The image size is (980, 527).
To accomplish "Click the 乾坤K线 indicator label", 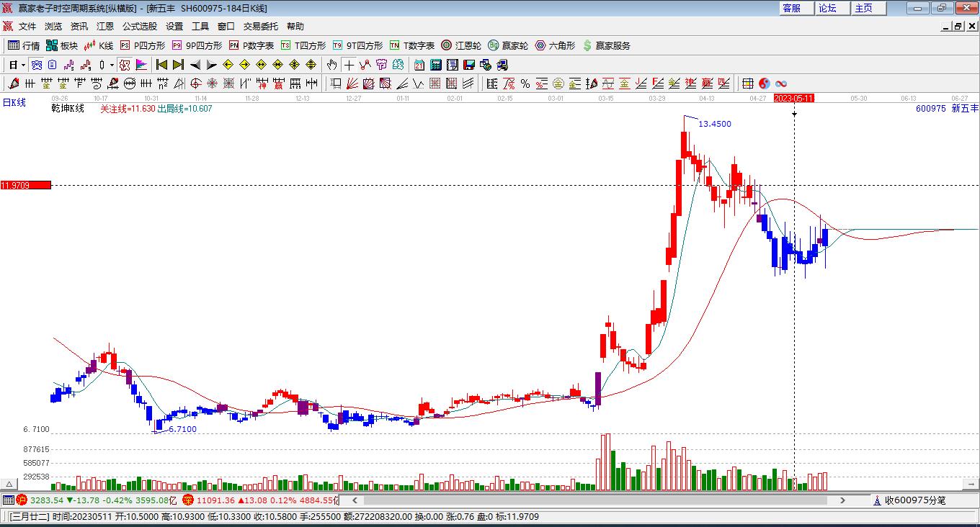I will coord(68,109).
